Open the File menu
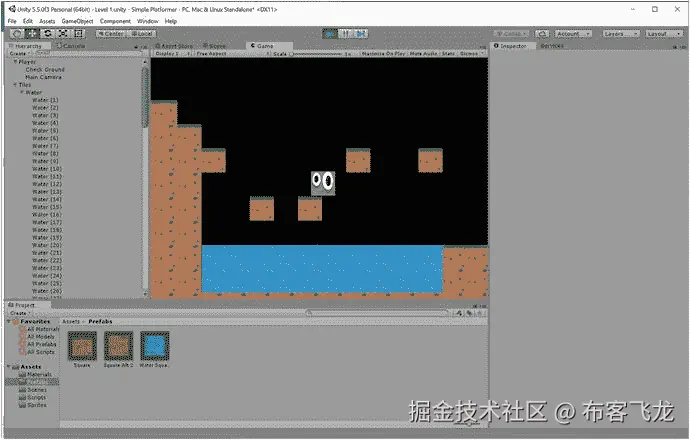This screenshot has width=690, height=440. click(12, 21)
